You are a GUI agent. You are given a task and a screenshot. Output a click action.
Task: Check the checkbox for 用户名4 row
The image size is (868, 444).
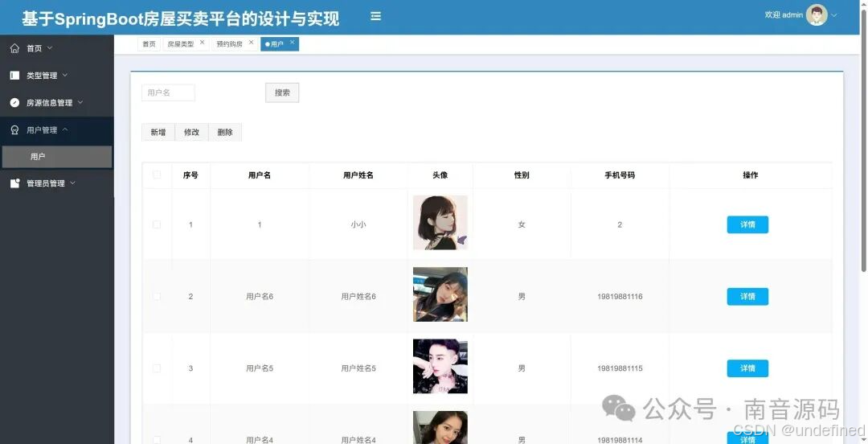pyautogui.click(x=157, y=440)
